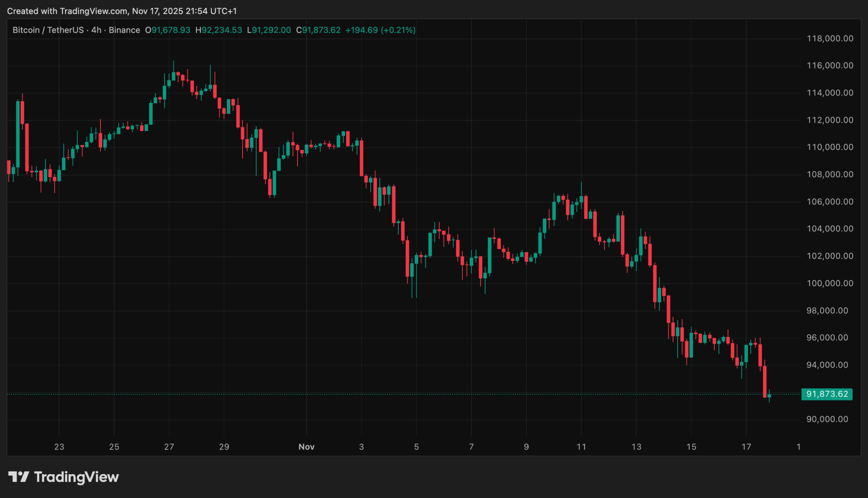This screenshot has height=498, width=868.
Task: Click the Nov label on the time axis
Action: coord(306,447)
